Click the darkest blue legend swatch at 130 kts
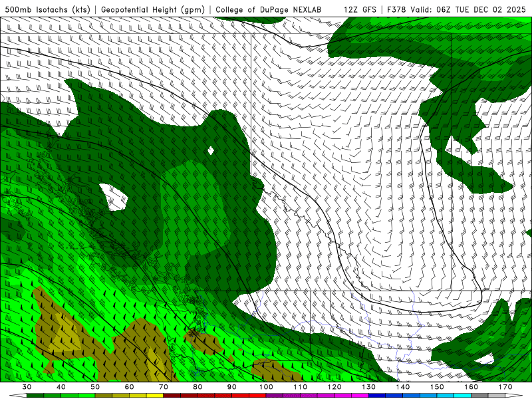 (377, 395)
